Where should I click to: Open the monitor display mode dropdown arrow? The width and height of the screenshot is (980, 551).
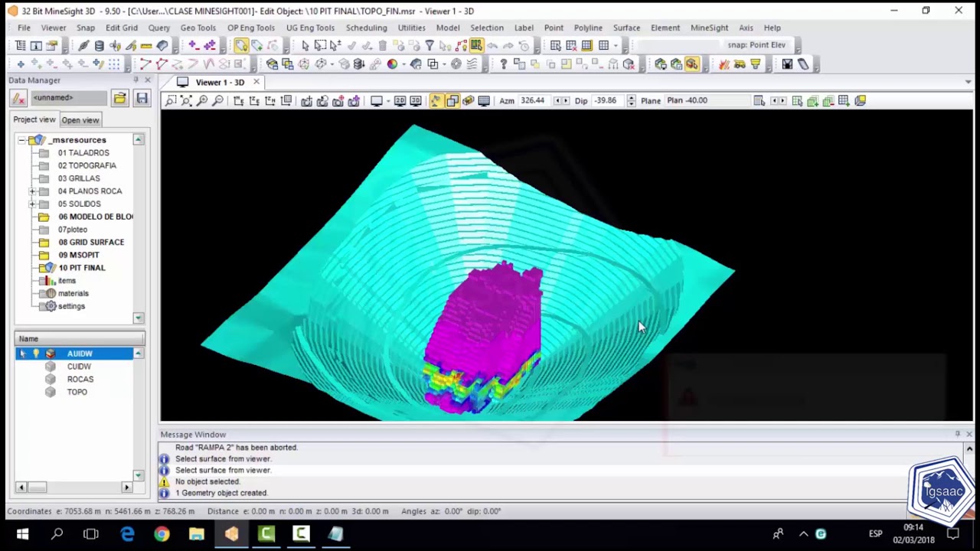click(x=388, y=100)
